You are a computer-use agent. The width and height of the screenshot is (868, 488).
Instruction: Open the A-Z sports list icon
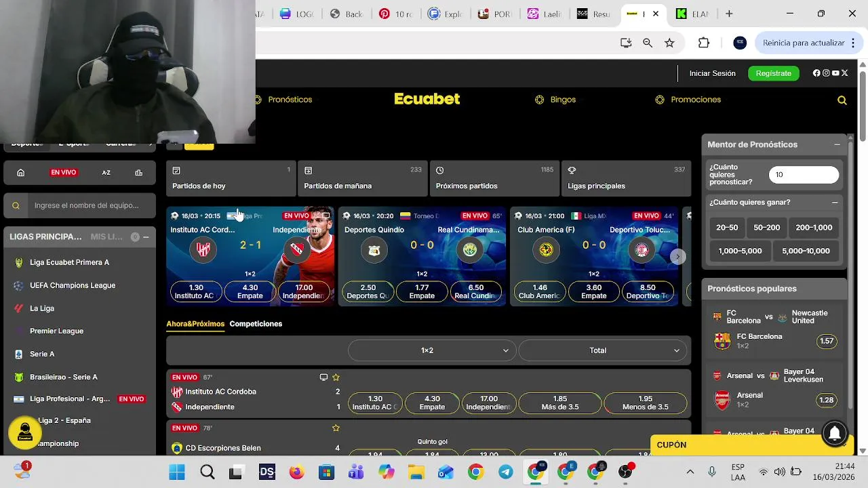(106, 173)
